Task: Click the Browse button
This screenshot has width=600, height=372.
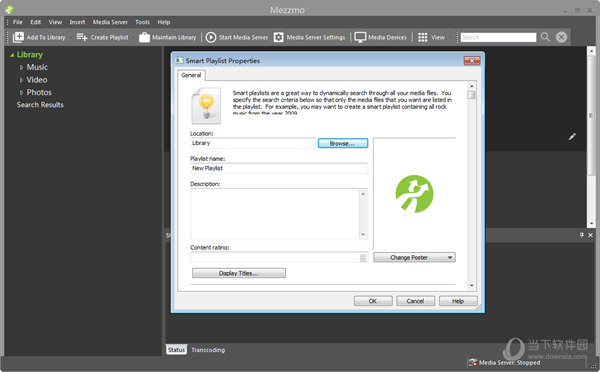Action: coord(343,143)
